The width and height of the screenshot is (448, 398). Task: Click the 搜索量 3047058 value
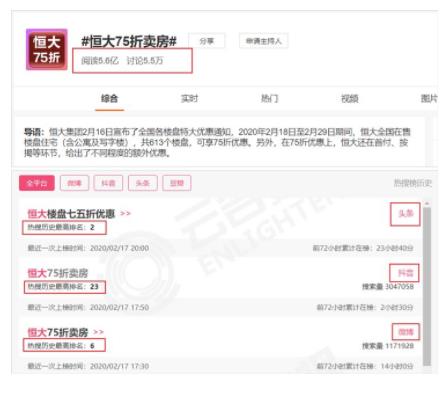click(x=388, y=287)
